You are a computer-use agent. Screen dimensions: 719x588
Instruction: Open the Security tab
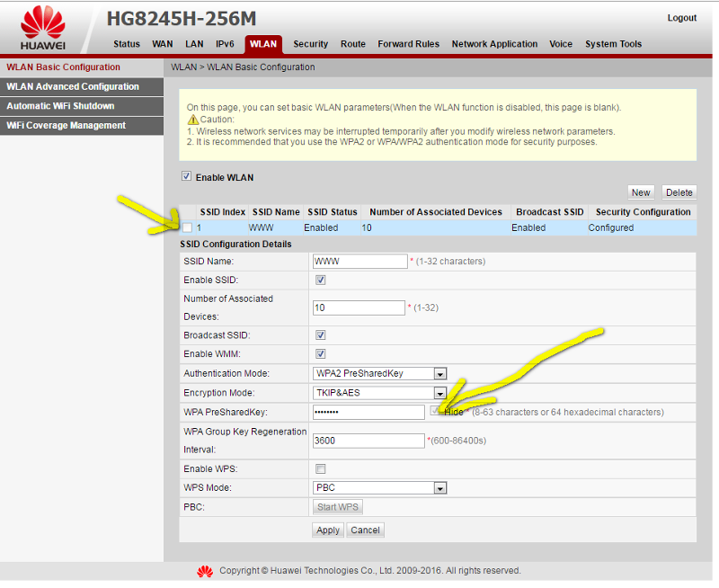[x=310, y=44]
